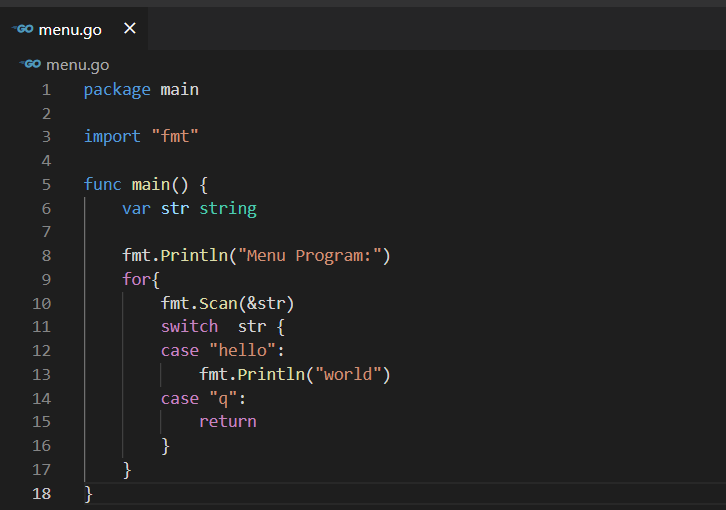
Task: Click line number 5 in the gutter
Action: point(46,185)
